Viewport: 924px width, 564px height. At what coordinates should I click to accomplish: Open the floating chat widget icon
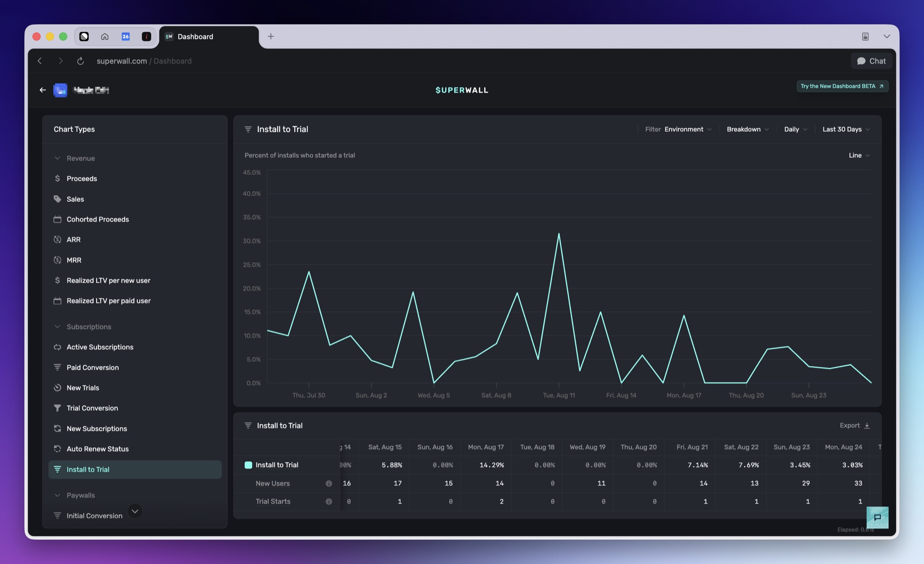pos(877,517)
